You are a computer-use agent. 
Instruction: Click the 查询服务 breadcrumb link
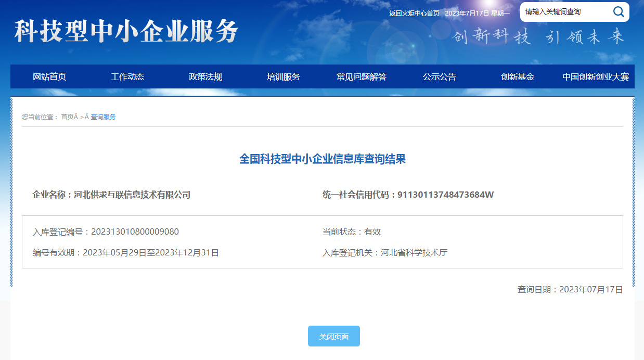pyautogui.click(x=103, y=117)
